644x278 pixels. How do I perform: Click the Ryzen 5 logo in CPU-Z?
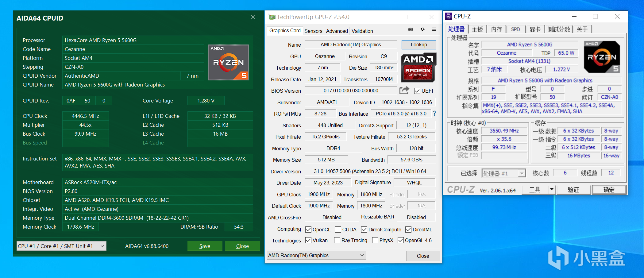(x=602, y=57)
